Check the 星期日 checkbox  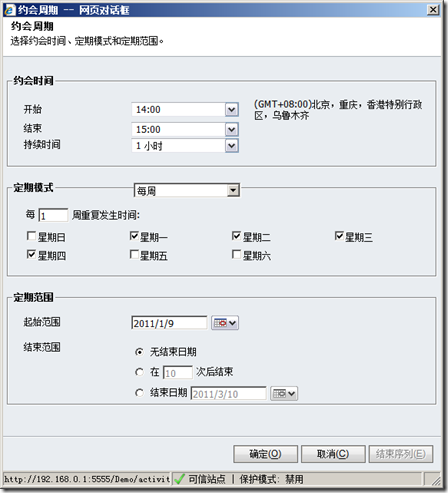[31, 236]
